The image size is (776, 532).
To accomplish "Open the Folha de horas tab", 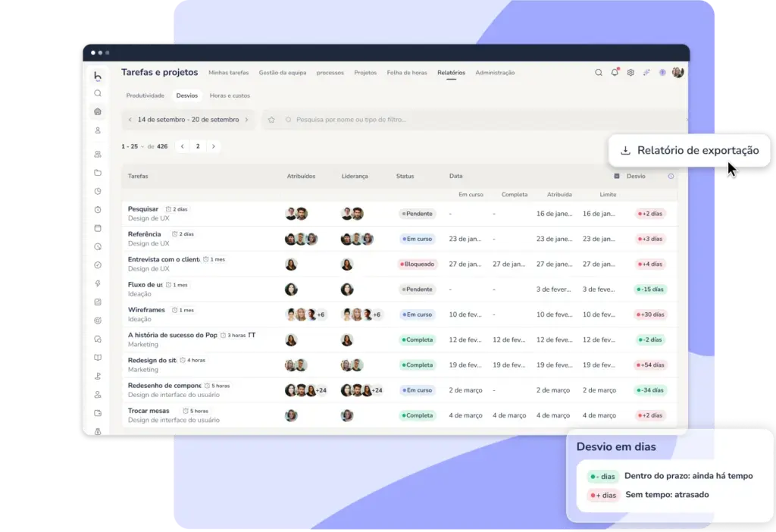I will point(407,73).
